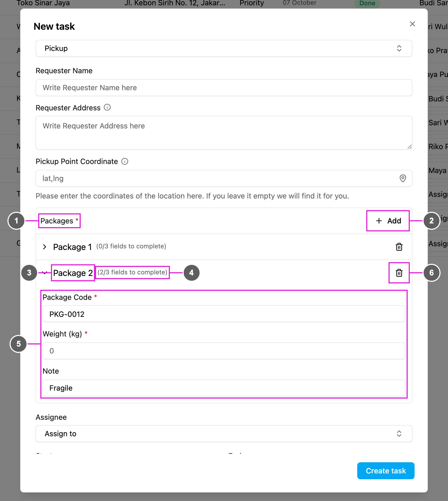Click the Package 1 heading text
Viewport: 448px width, 501px height.
tap(72, 247)
